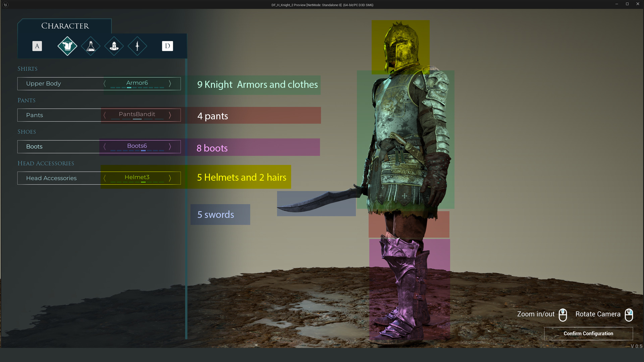This screenshot has width=644, height=362.
Task: Select the armor/shirt category icon
Action: click(67, 46)
